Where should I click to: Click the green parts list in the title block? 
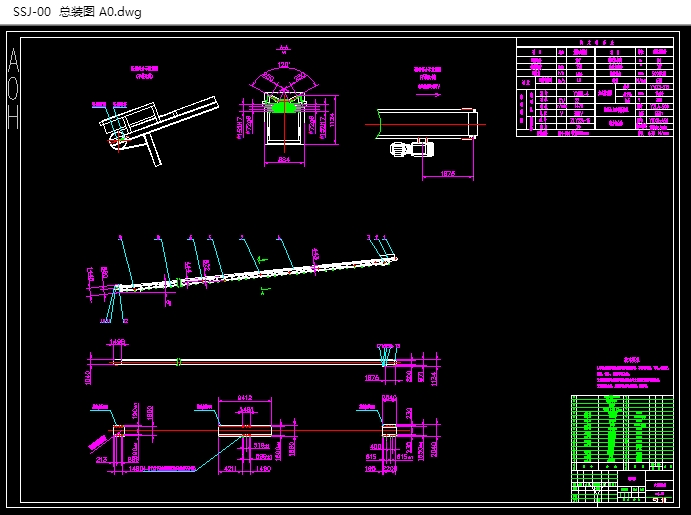[622, 433]
